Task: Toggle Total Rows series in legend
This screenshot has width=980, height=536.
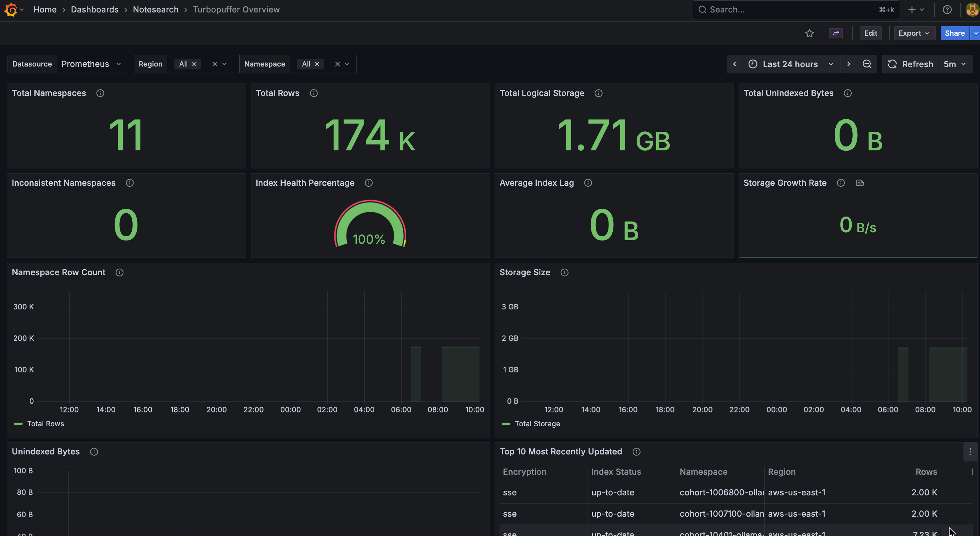Action: 39,424
